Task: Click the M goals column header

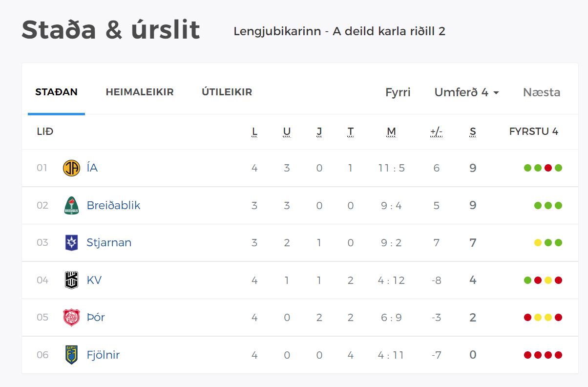Action: pos(391,131)
